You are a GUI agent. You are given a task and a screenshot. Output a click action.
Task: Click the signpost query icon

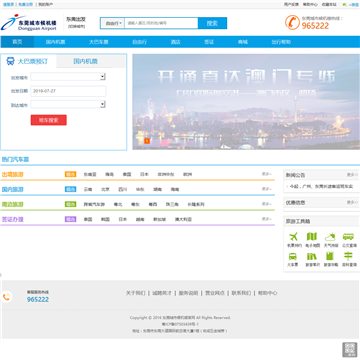[x=348, y=256]
